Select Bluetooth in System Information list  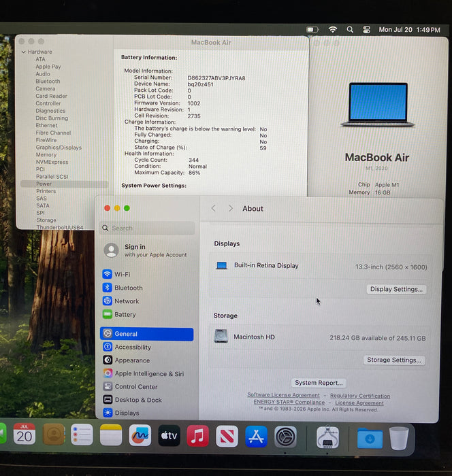(48, 81)
